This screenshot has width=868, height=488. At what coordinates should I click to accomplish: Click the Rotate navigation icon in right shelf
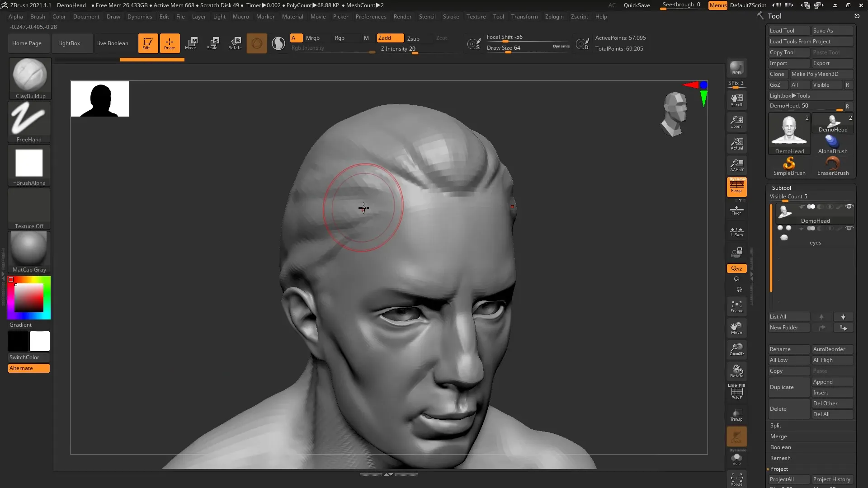coord(736,371)
